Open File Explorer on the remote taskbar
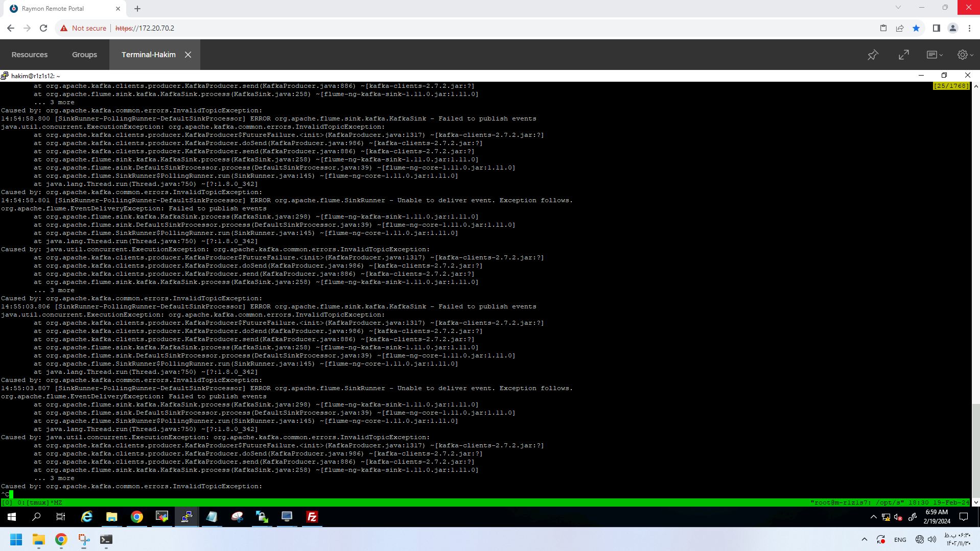980x551 pixels. point(112,517)
